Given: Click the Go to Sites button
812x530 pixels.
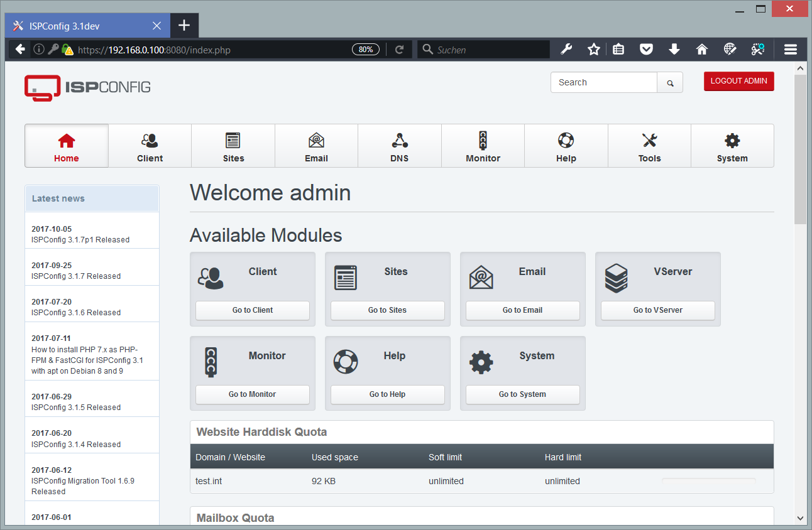Looking at the screenshot, I should click(x=388, y=310).
